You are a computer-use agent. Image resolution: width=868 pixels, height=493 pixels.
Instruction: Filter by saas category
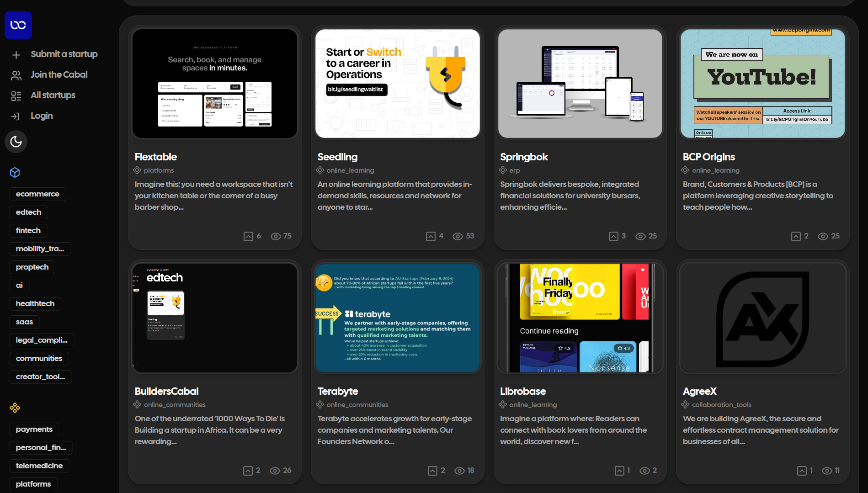(x=24, y=322)
